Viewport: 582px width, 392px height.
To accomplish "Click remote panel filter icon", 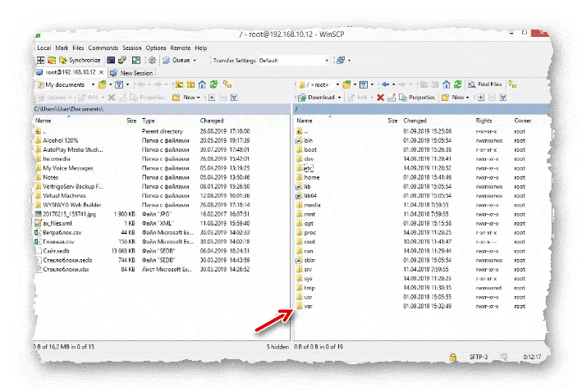I will [364, 85].
